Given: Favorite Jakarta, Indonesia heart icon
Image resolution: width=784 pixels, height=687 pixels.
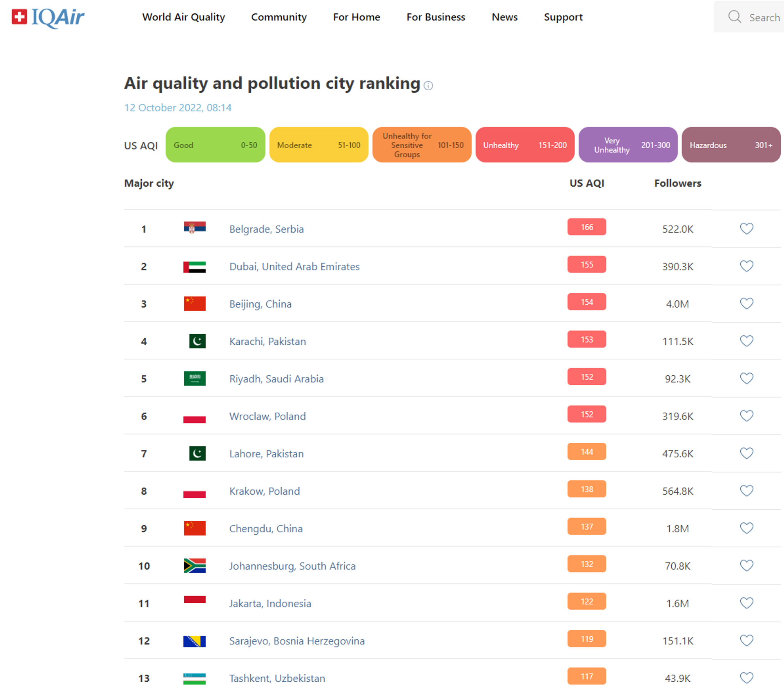Looking at the screenshot, I should click(746, 603).
